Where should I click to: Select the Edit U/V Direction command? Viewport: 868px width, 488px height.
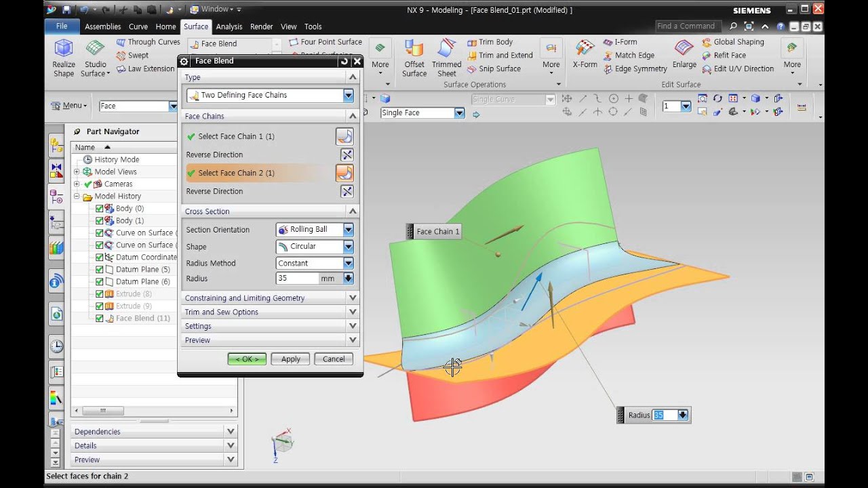pyautogui.click(x=738, y=68)
